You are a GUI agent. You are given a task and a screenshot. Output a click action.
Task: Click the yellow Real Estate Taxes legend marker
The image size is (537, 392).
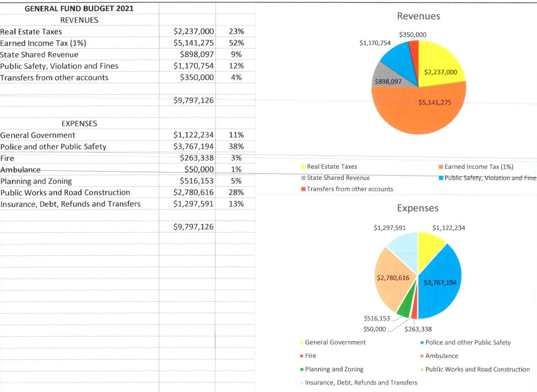pyautogui.click(x=304, y=166)
